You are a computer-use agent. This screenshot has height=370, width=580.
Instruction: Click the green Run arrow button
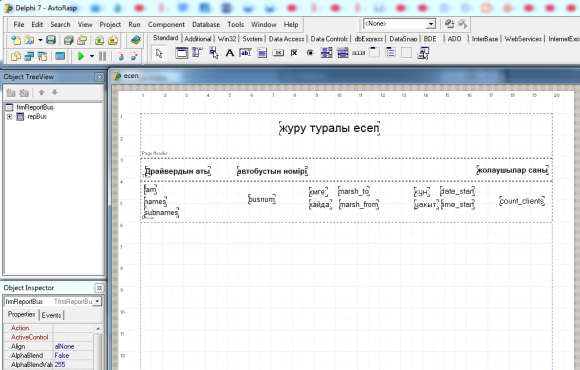(x=81, y=56)
